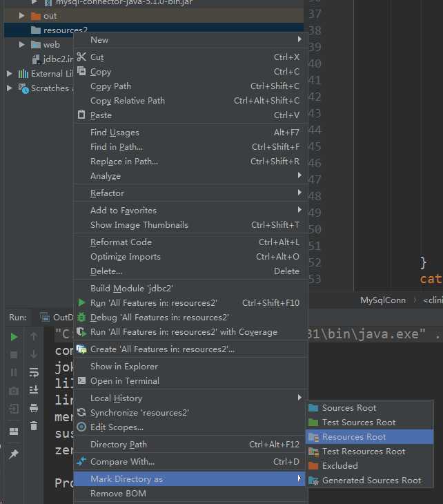Click the Down stack trace arrow

[33, 354]
